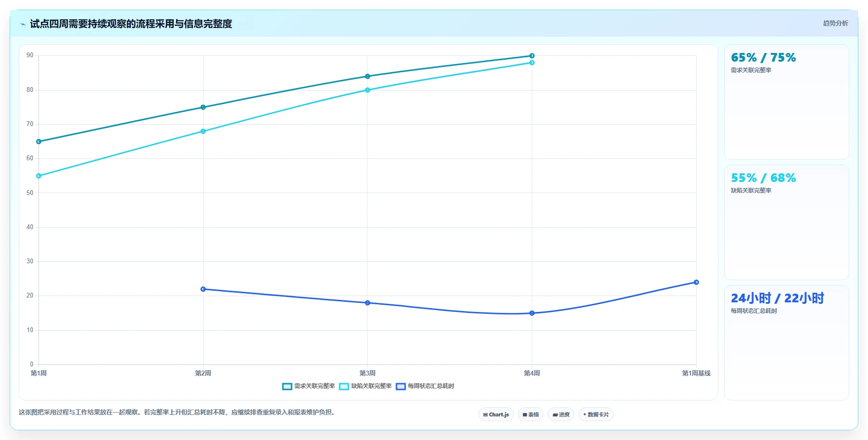Click the 需求关联完整率 caption in the stat card
The image size is (868, 440).
(751, 70)
